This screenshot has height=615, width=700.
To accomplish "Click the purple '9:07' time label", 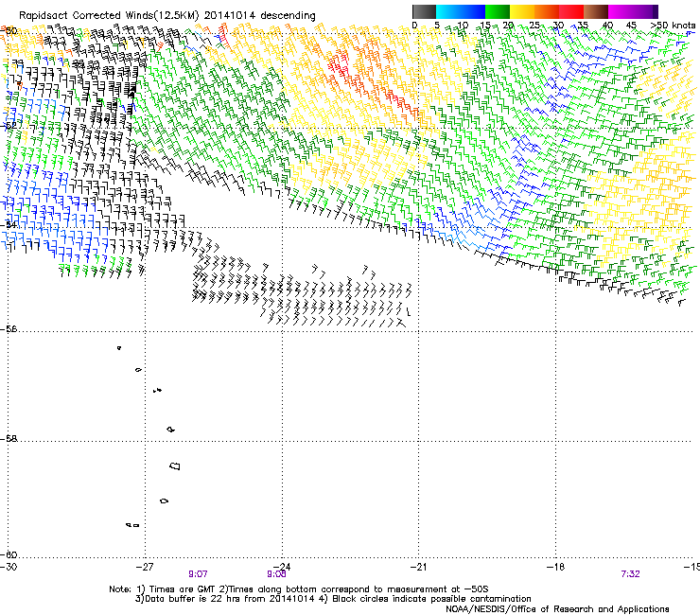I will (x=198, y=574).
